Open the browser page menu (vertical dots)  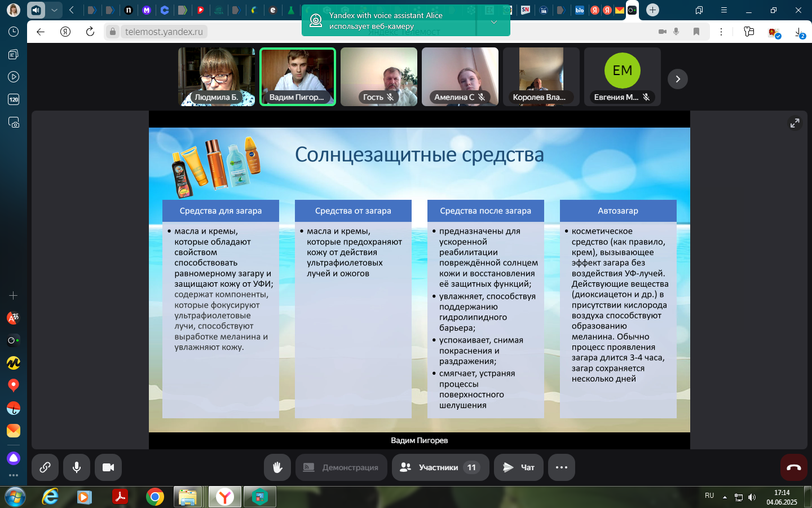tap(721, 32)
